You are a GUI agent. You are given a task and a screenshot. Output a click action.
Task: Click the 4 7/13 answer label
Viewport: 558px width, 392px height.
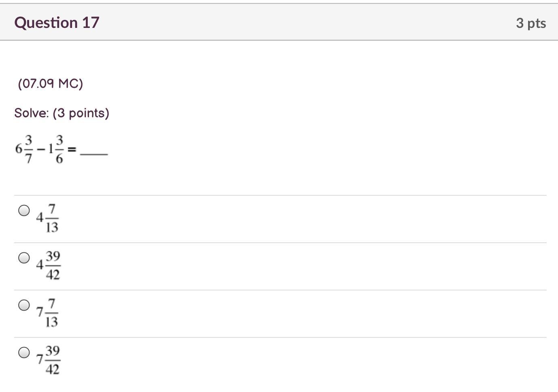(47, 218)
